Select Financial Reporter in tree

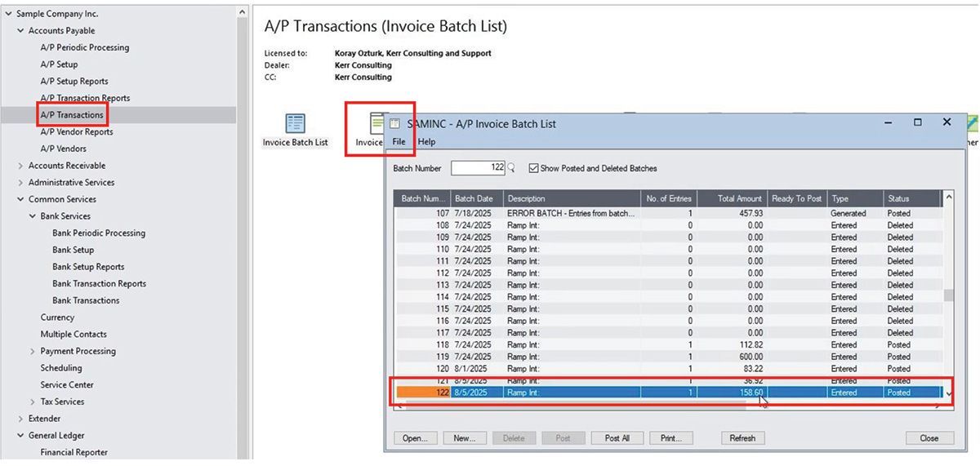[x=74, y=452]
